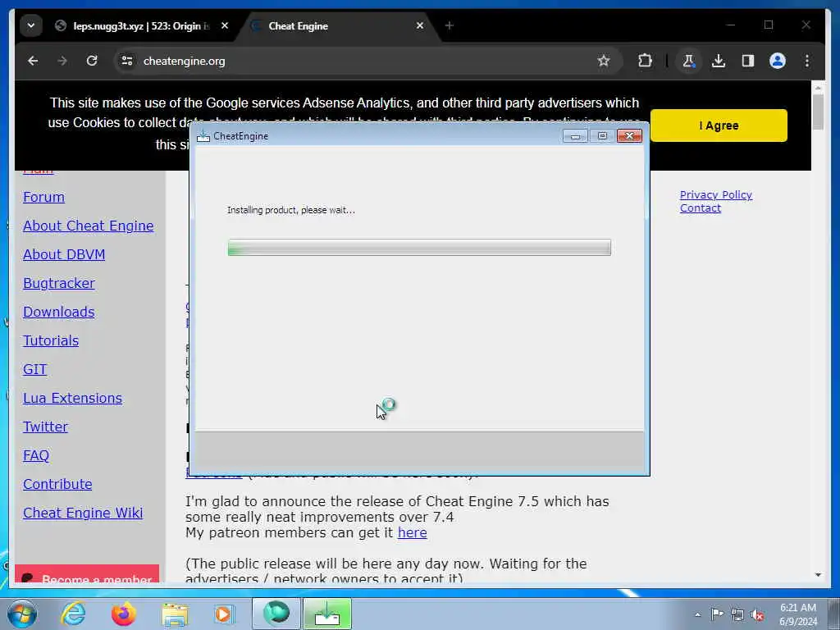Switch to the leps.nugg3t.xyz 523 tab
This screenshot has width=840, height=630.
[140, 25]
